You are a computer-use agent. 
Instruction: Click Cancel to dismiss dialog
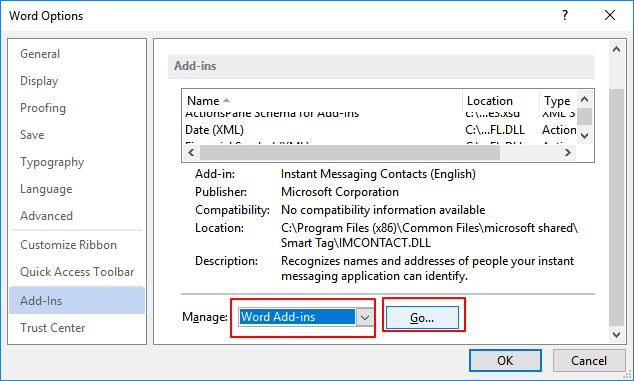pyautogui.click(x=588, y=360)
